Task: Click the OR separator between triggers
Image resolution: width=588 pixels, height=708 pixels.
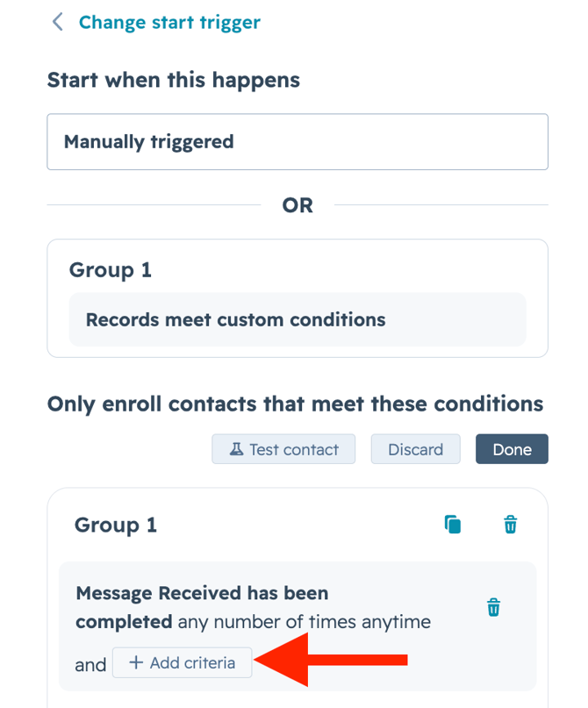Action: click(298, 205)
